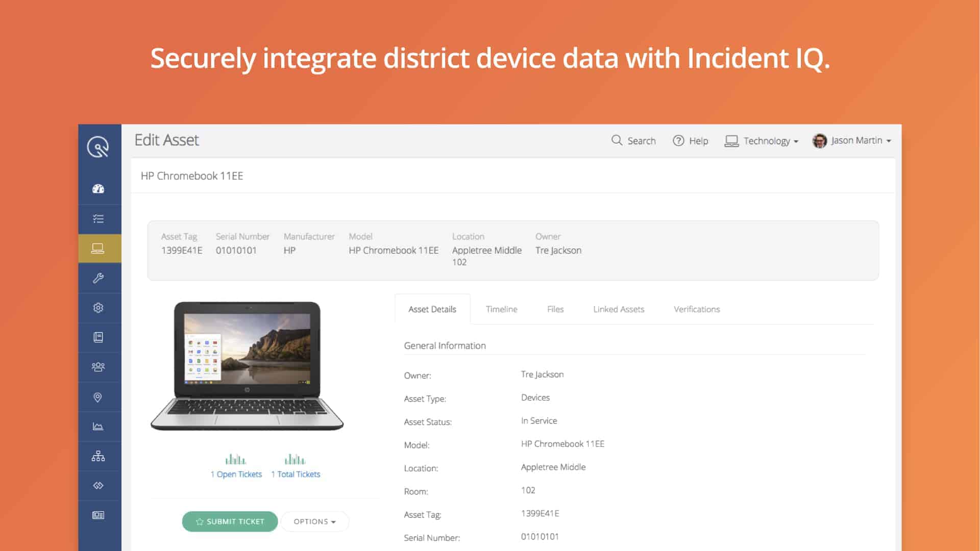The image size is (980, 551).
Task: Open the newspaper icon at sidebar bottom
Action: (98, 515)
